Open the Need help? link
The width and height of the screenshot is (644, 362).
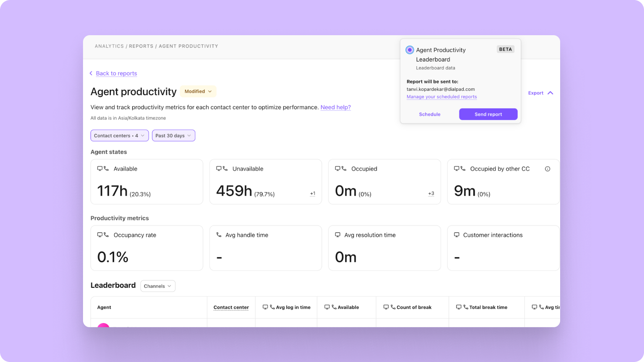tap(335, 107)
